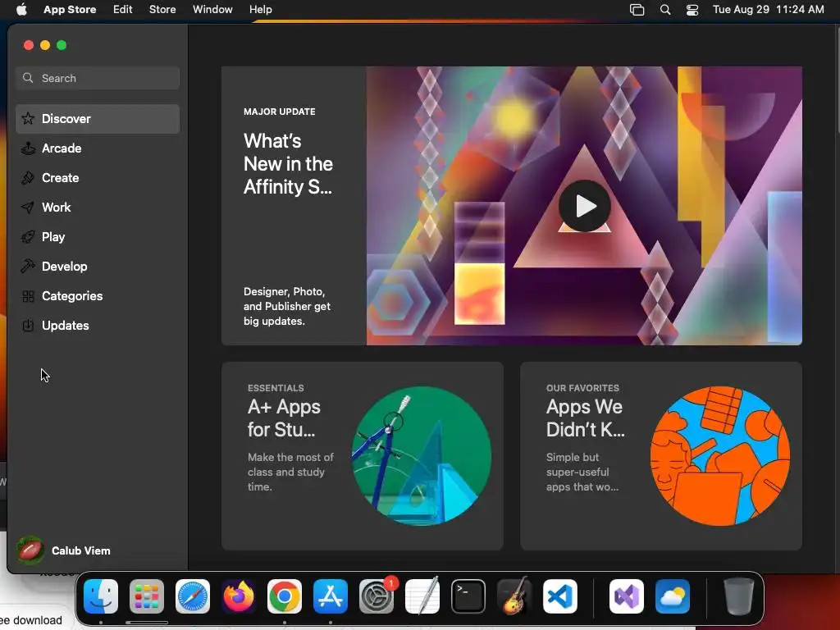Click the App Store window scrollbar
The height and width of the screenshot is (630, 840).
click(837, 80)
